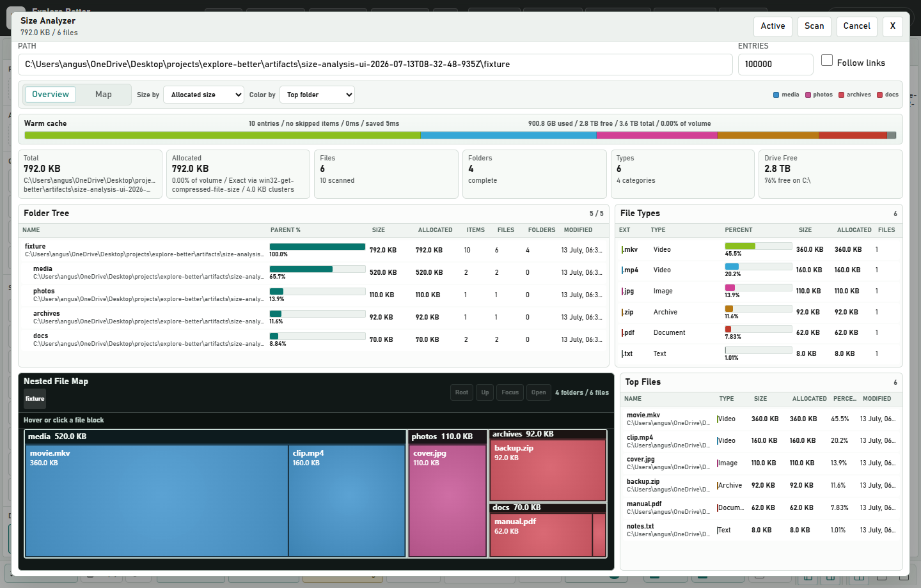
Task: Click the fixture breadcrumb chip
Action: [35, 399]
